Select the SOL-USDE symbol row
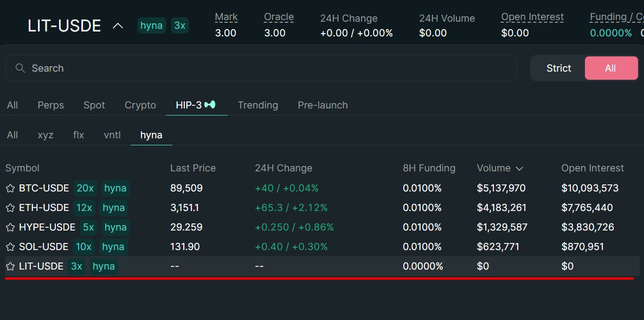 323,247
